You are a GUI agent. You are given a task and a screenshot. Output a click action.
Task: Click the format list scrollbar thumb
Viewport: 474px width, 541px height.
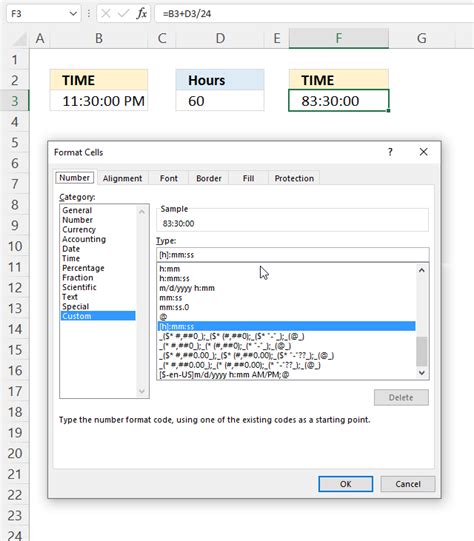pyautogui.click(x=422, y=351)
